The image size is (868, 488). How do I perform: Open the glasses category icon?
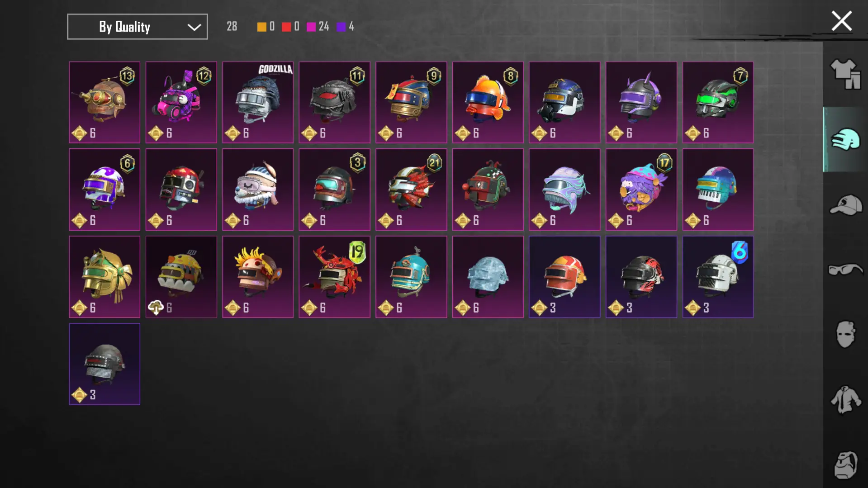pyautogui.click(x=845, y=270)
